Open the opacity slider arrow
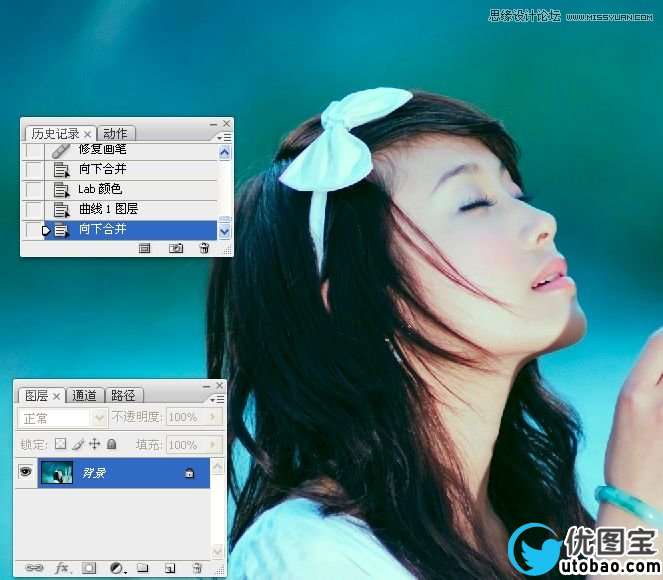The height and width of the screenshot is (580, 663). pos(213,417)
